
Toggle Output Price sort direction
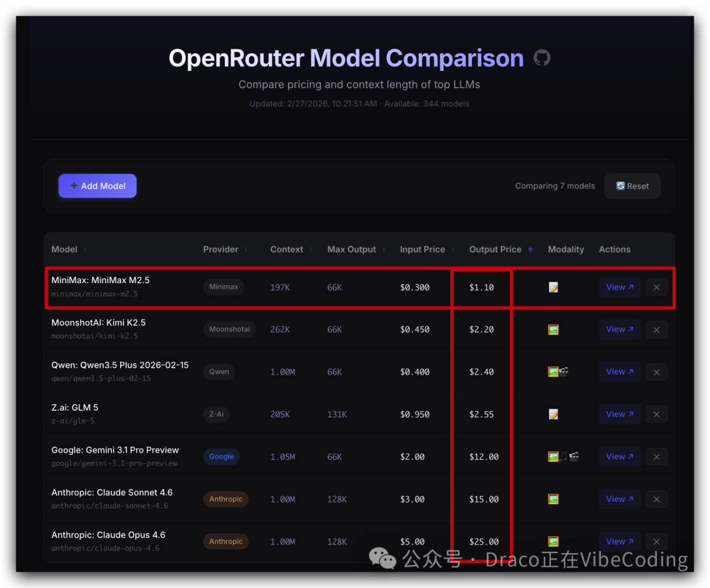click(x=501, y=250)
